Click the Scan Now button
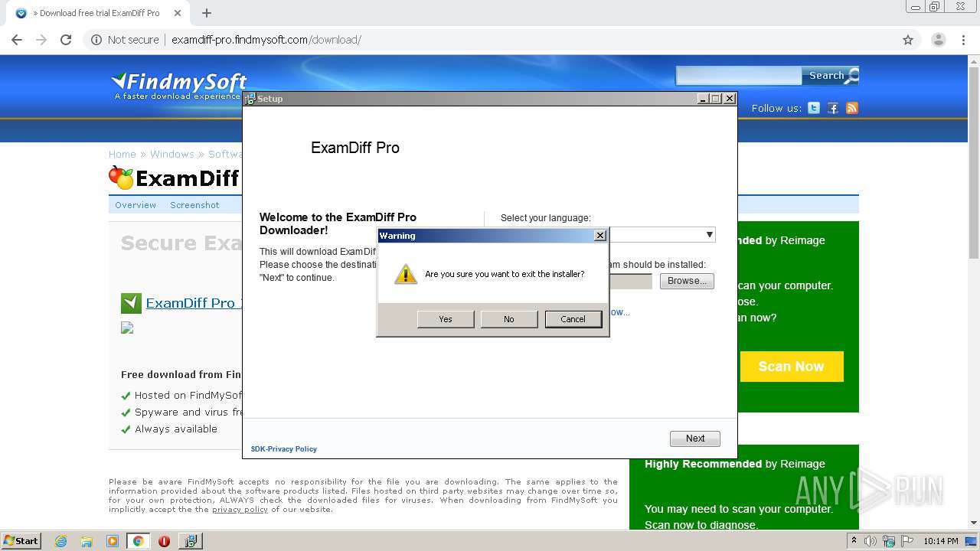 pyautogui.click(x=792, y=367)
